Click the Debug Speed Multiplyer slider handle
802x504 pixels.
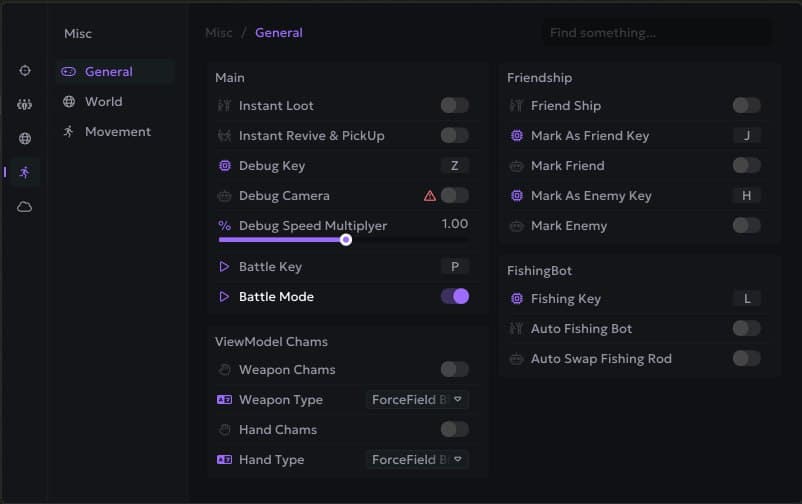coord(346,240)
